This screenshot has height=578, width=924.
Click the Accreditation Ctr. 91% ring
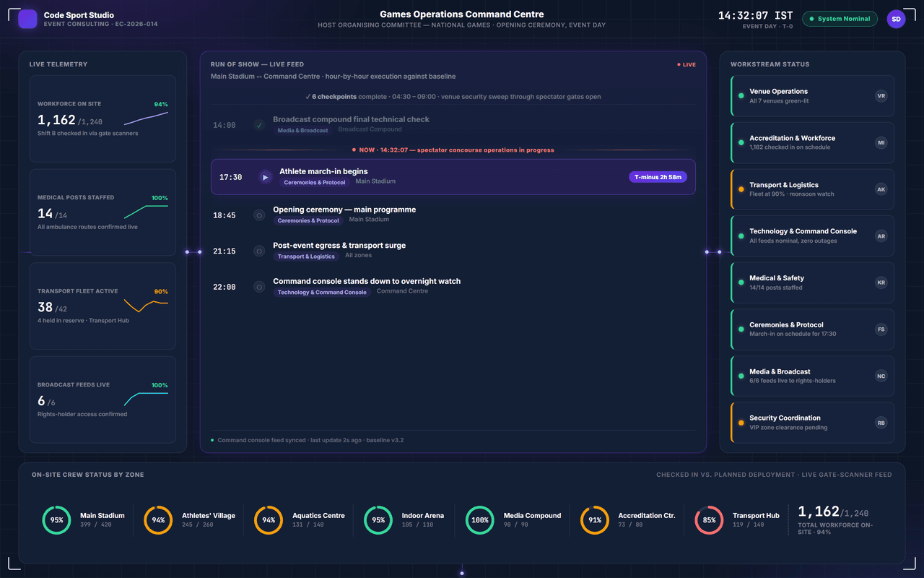tap(595, 520)
